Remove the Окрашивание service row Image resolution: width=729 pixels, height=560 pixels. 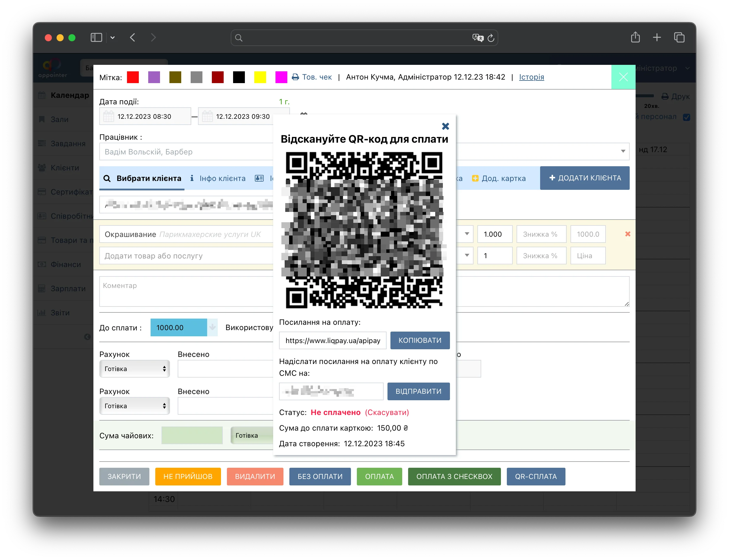[627, 234]
